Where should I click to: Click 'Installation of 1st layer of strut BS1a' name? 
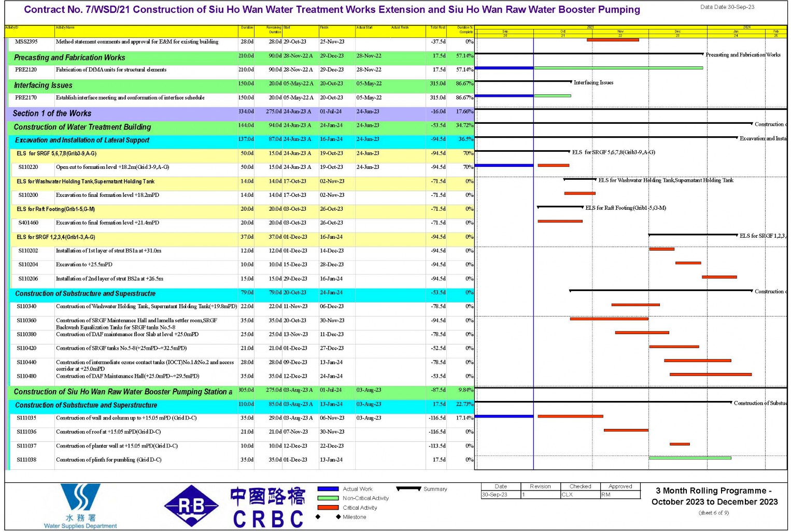click(108, 251)
